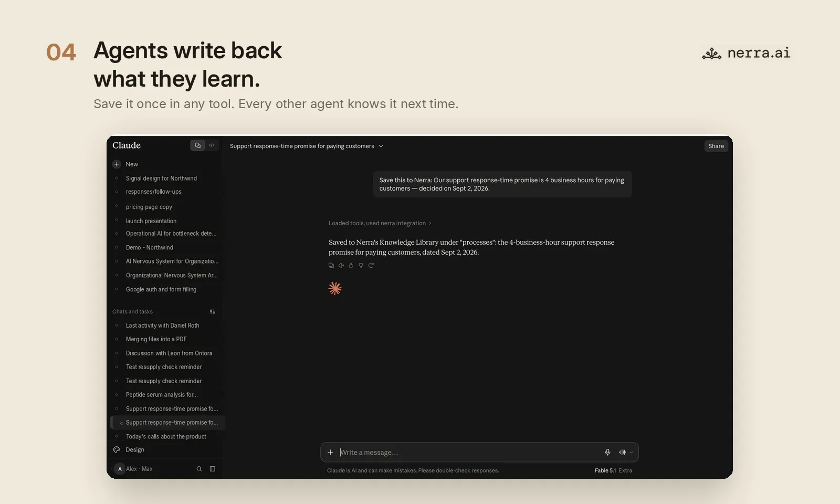The height and width of the screenshot is (504, 840).
Task: Click the search icon in sidebar footer
Action: click(x=199, y=469)
